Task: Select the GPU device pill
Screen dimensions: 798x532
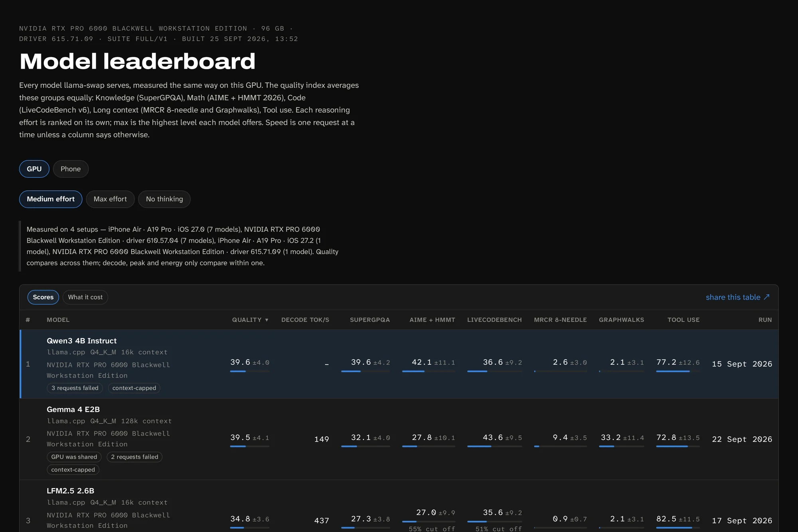Action: (x=34, y=169)
